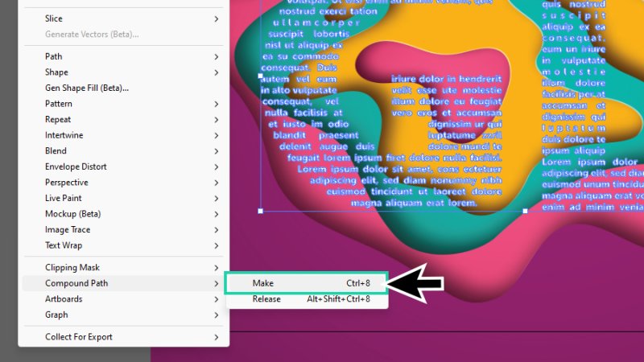Open the Graph submenu
The height and width of the screenshot is (362, 644).
124,315
